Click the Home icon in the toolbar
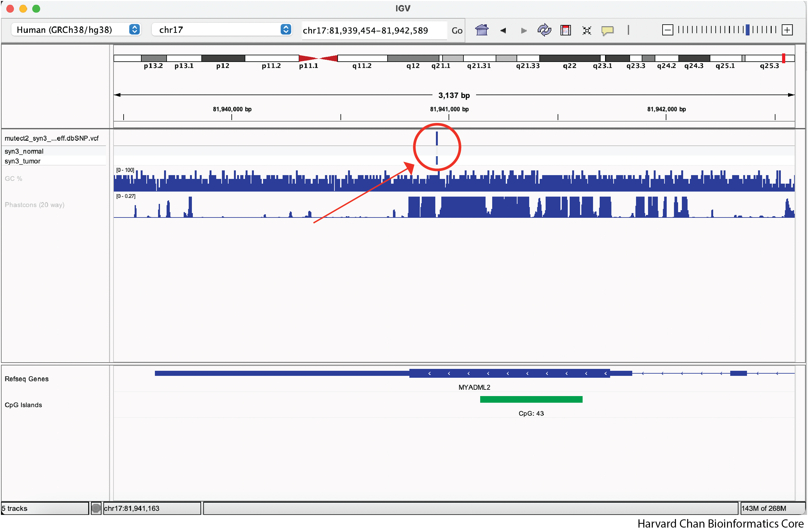This screenshot has height=532, width=808. (481, 30)
